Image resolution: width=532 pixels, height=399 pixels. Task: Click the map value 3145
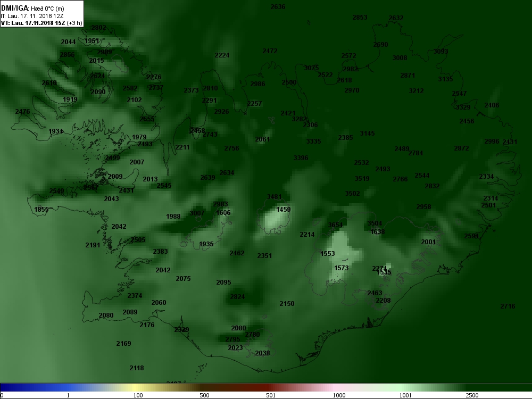[x=367, y=134]
